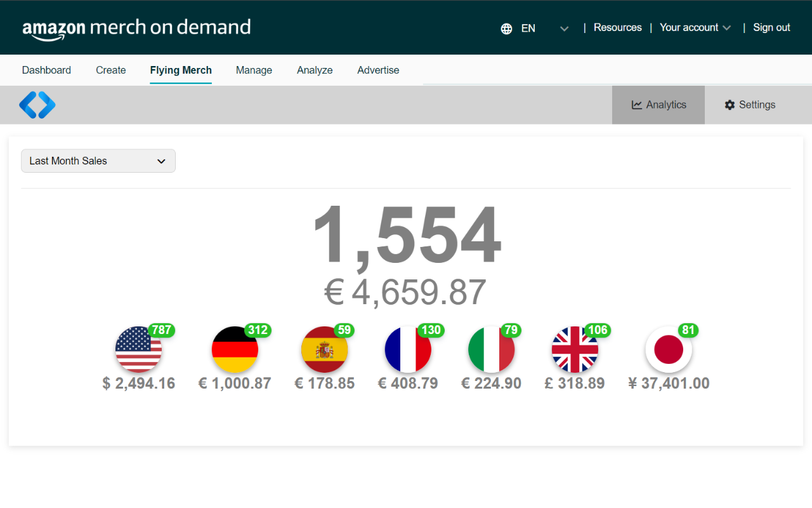Click the Germany flag icon

[235, 349]
